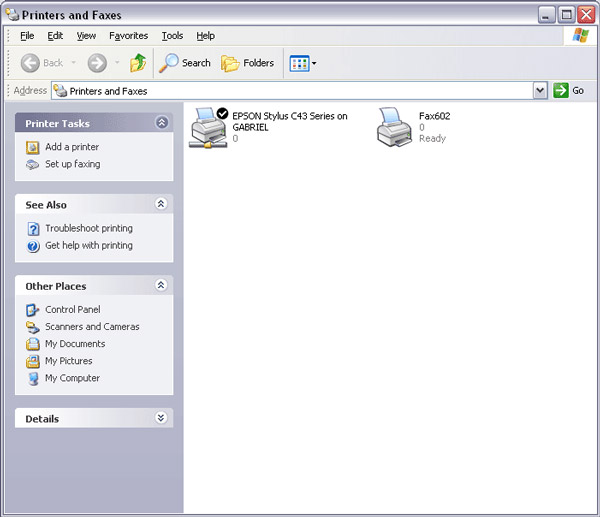Click the Back arrow icon
The width and height of the screenshot is (600, 517).
point(31,63)
